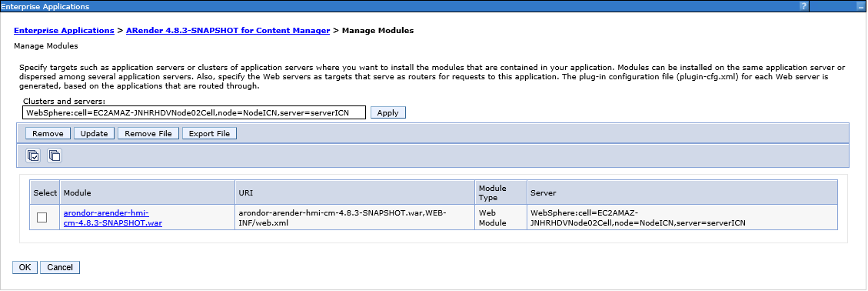Confirm with the OK button
The image size is (868, 291).
click(25, 267)
